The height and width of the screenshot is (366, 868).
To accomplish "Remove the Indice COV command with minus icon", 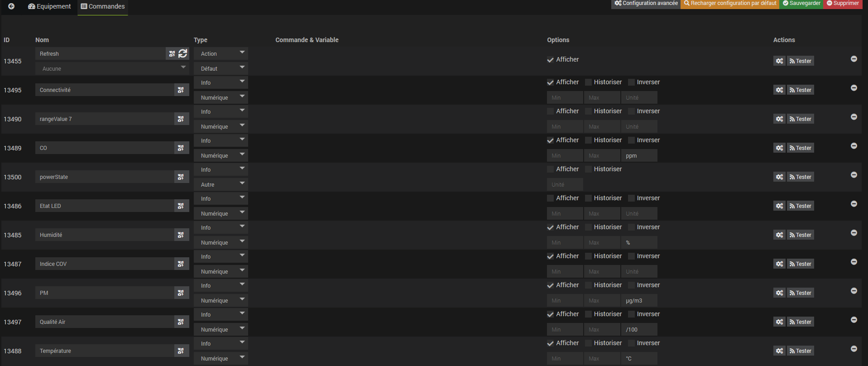I will click(854, 262).
